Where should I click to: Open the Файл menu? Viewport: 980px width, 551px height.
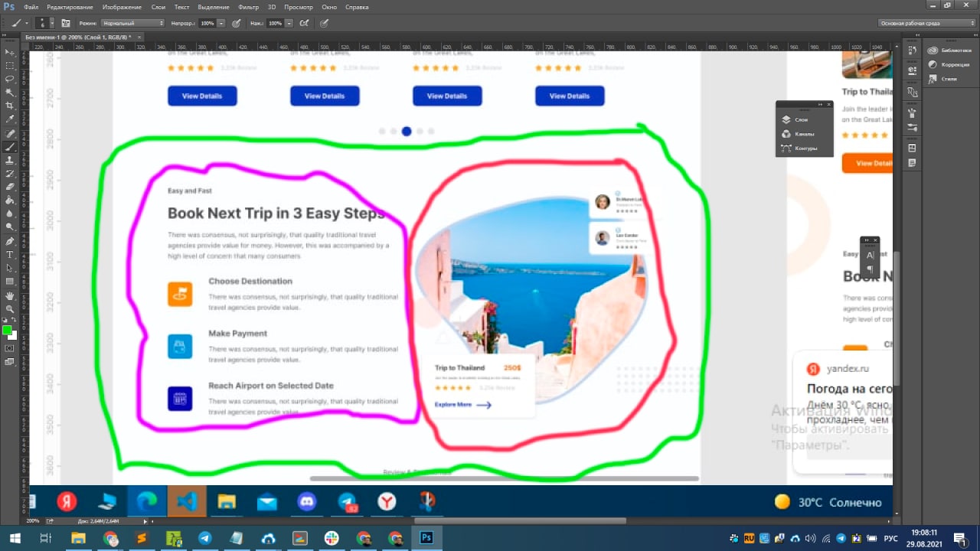point(31,7)
